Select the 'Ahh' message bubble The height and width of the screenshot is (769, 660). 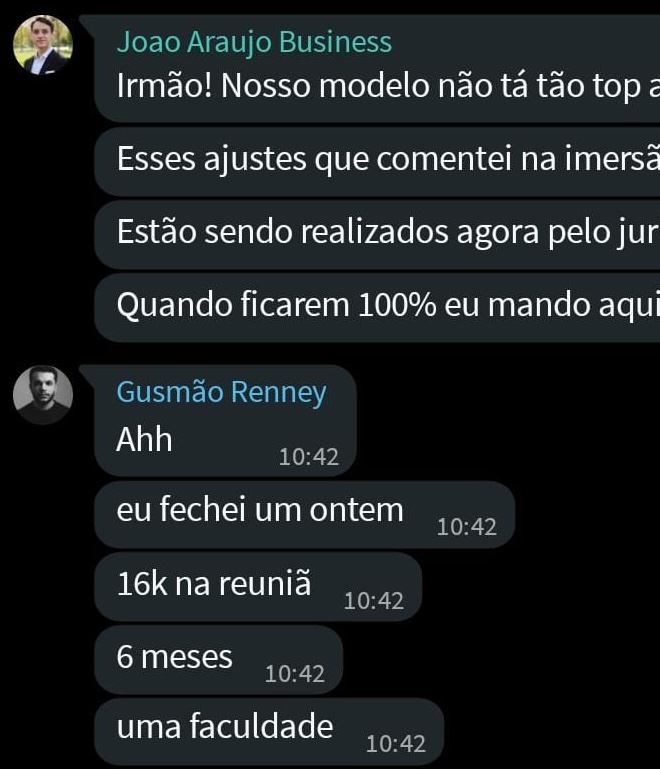coord(226,420)
